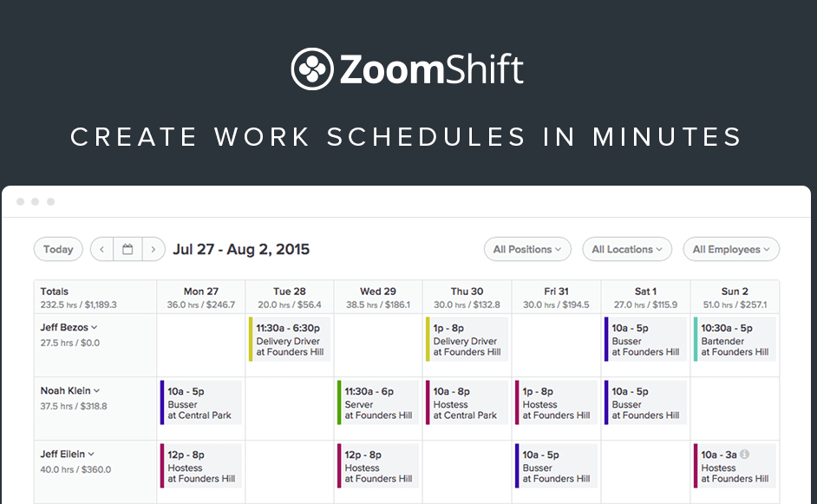Open the All Positions dropdown

[x=527, y=249]
